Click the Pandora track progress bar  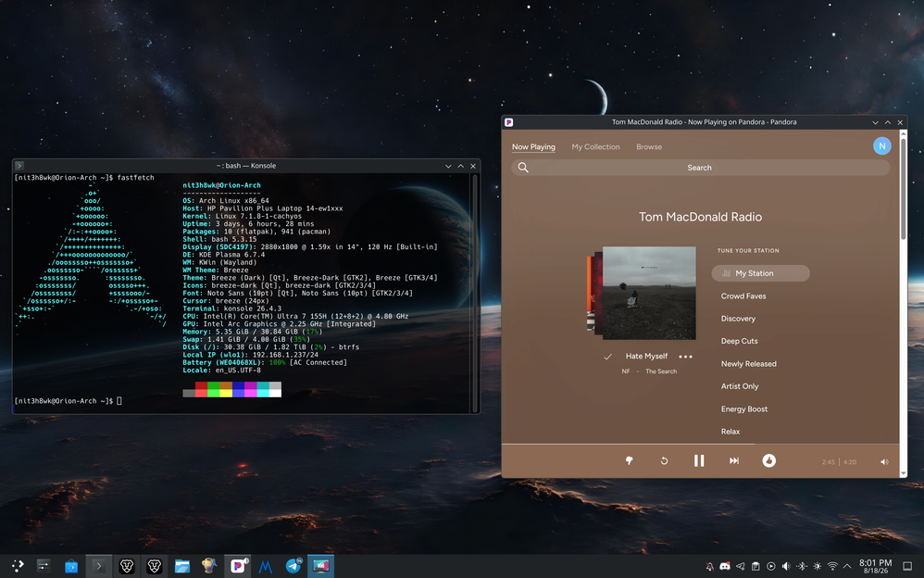[700, 444]
